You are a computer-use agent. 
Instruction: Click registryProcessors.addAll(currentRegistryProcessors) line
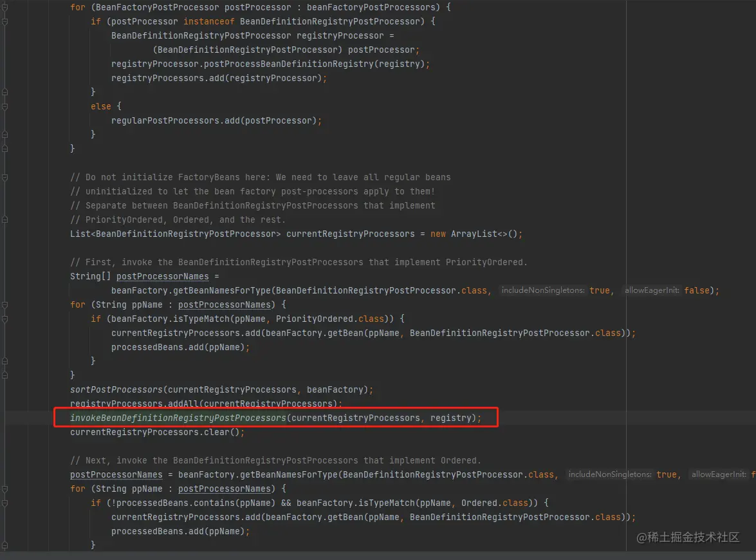tap(206, 404)
